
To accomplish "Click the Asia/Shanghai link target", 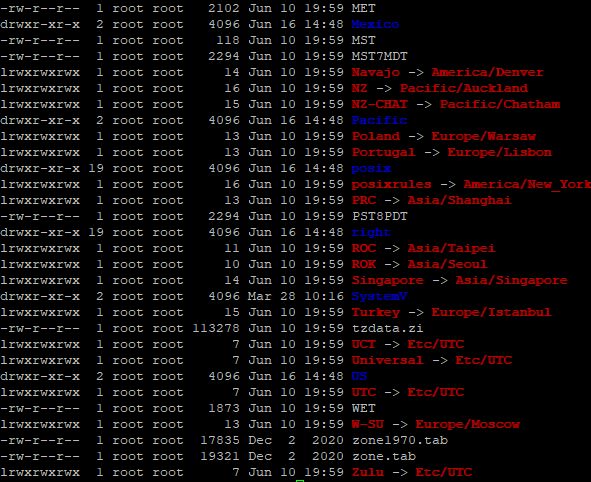I will [459, 200].
